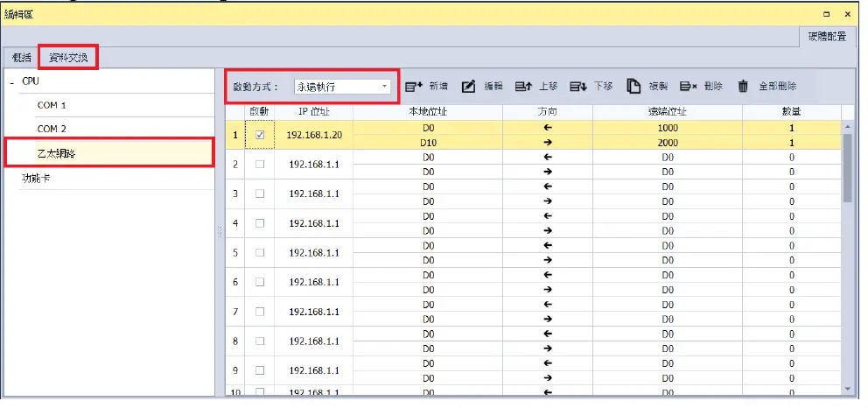Click the 方向 column header
Screen dimensions: 868x408
tap(548, 112)
